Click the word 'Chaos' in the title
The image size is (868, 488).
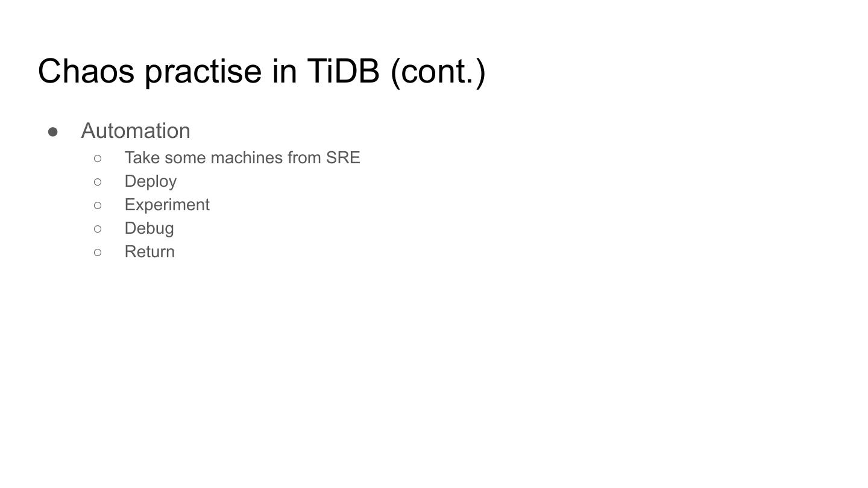pos(86,71)
